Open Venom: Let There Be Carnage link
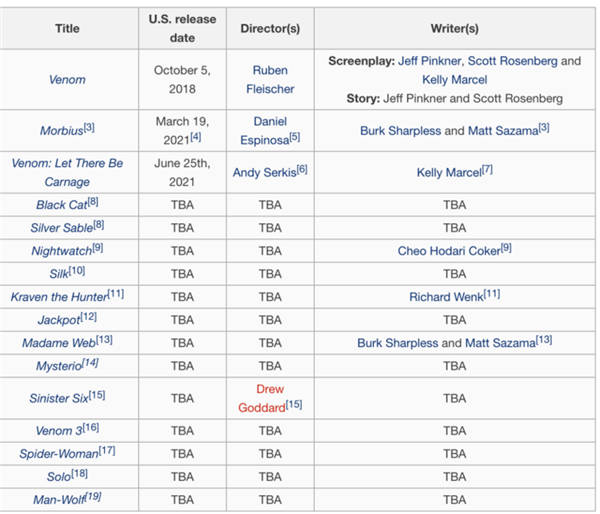 click(67, 173)
